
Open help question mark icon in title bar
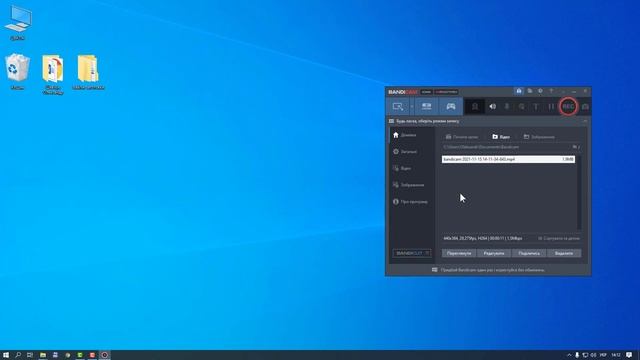(551, 91)
